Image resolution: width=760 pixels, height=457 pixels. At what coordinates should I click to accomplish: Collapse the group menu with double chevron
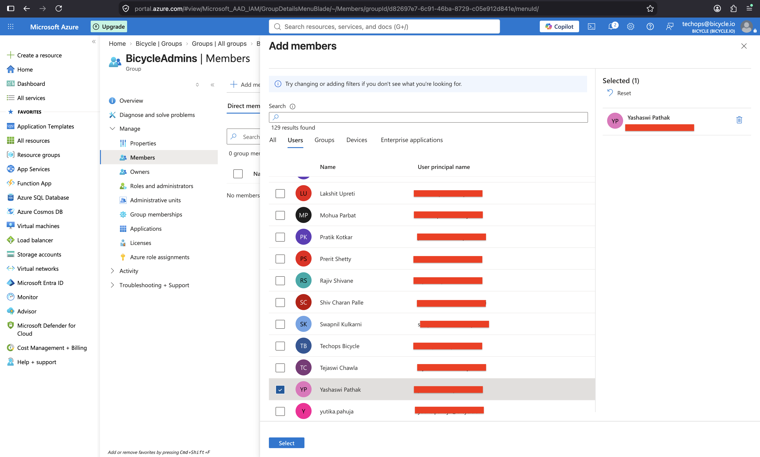click(x=212, y=85)
